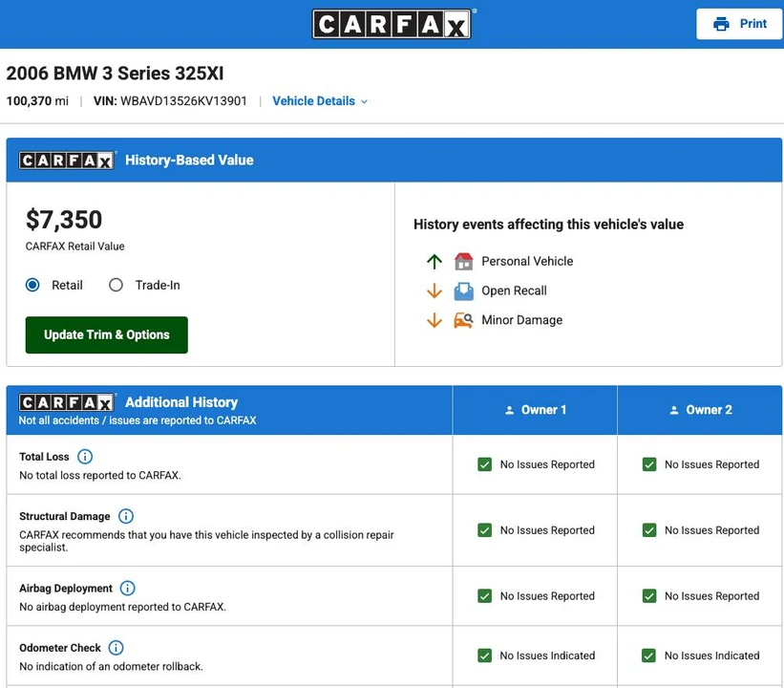784x688 pixels.
Task: Click Total Loss green check for Owner 2
Action: tap(649, 464)
